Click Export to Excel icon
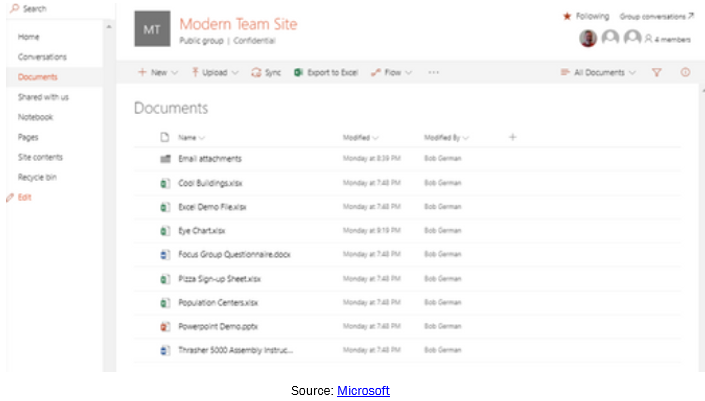The image size is (705, 401). pyautogui.click(x=299, y=73)
